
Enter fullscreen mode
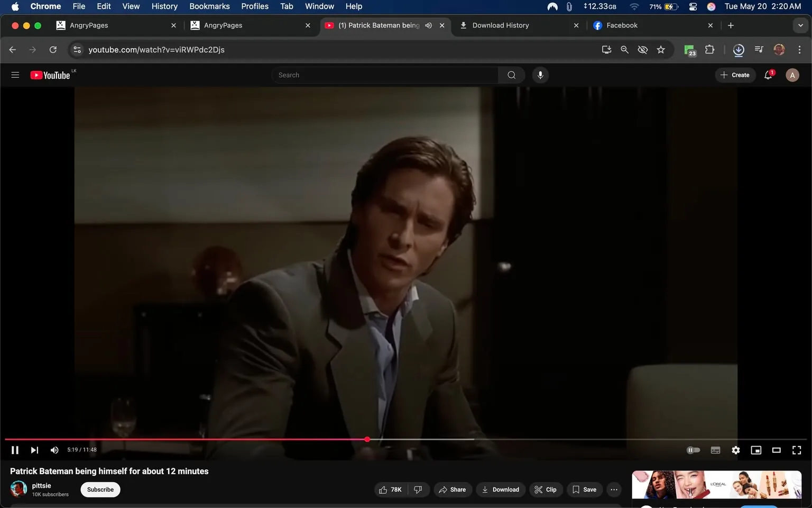pos(796,450)
